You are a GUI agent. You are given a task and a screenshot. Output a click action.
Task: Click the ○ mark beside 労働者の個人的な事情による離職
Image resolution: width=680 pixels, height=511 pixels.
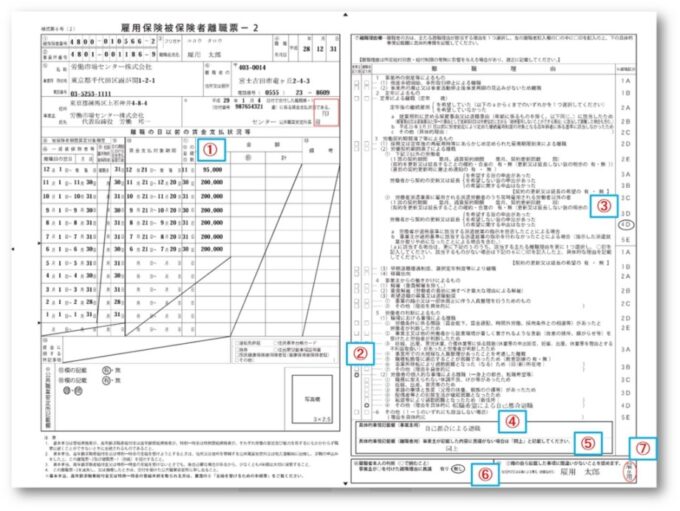point(357,374)
